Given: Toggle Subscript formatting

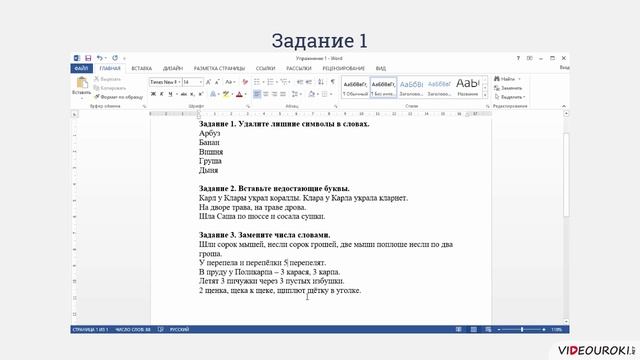Looking at the screenshot, I should click(192, 94).
